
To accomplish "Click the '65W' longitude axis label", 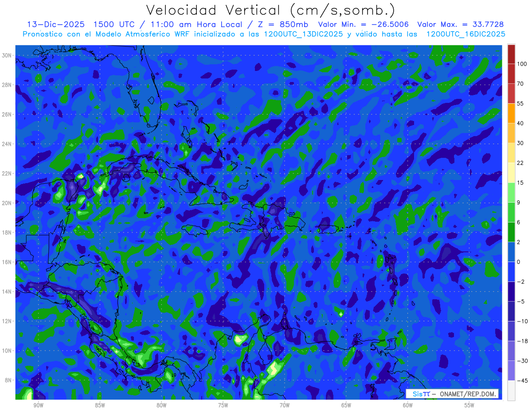I will [346, 405].
